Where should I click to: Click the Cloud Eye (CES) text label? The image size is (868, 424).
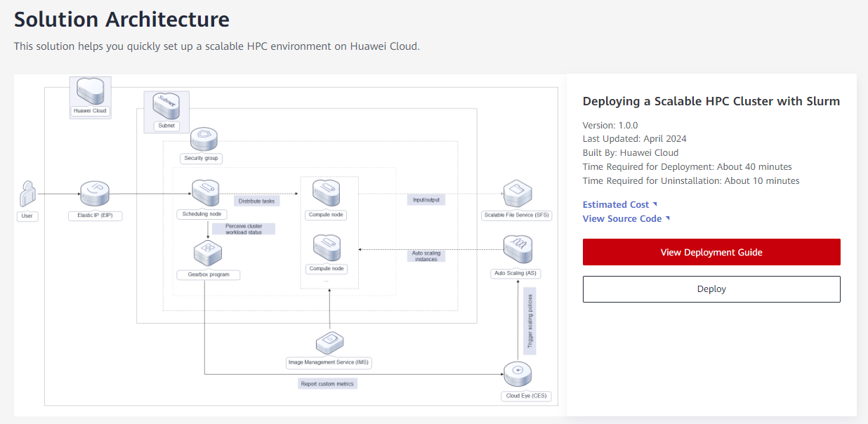pos(526,396)
